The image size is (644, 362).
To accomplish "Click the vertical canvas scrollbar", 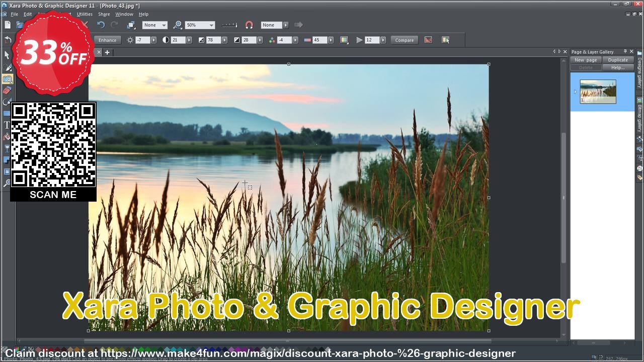I will tap(563, 198).
